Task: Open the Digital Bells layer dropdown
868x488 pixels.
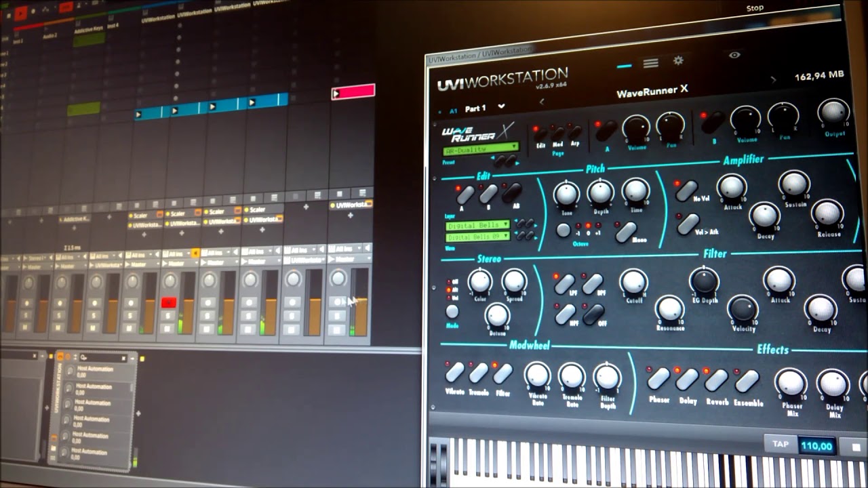Action: pos(477,224)
